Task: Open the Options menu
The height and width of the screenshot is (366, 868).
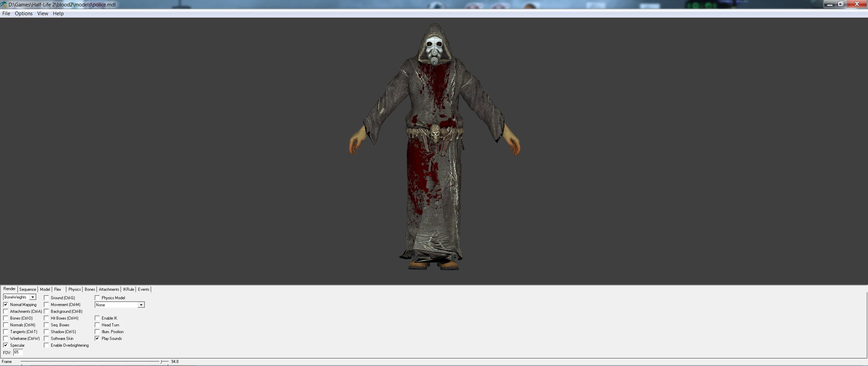Action: (x=24, y=14)
